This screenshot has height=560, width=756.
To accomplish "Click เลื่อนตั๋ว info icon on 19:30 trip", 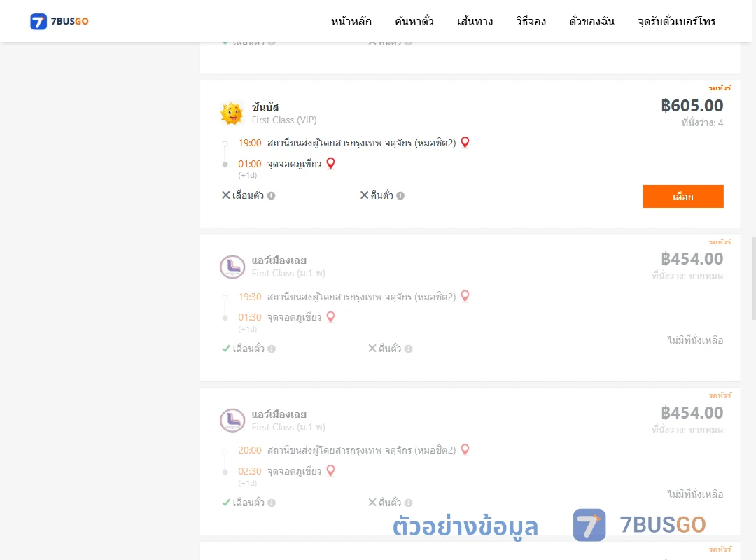I will pyautogui.click(x=272, y=349).
